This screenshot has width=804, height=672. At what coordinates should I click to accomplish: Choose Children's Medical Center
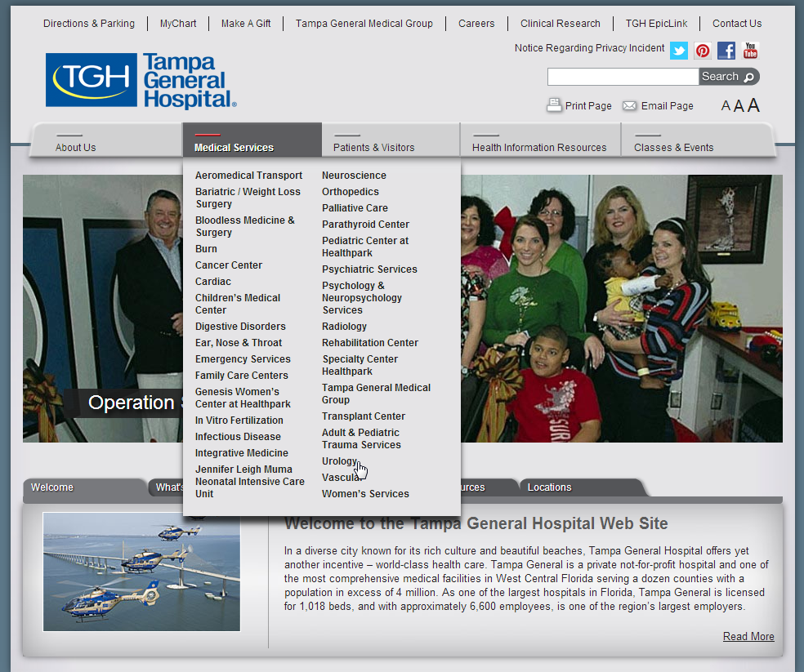(x=238, y=304)
